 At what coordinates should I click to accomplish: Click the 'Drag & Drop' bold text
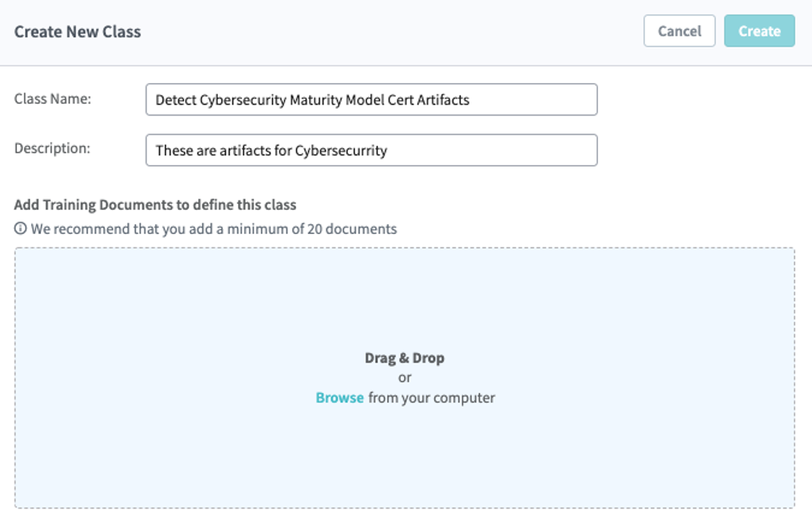coord(404,358)
